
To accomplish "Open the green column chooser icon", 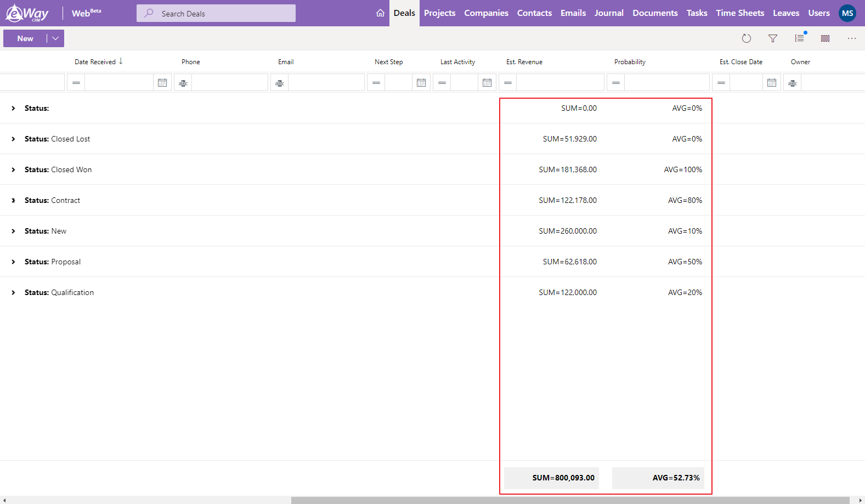I will pyautogui.click(x=826, y=38).
